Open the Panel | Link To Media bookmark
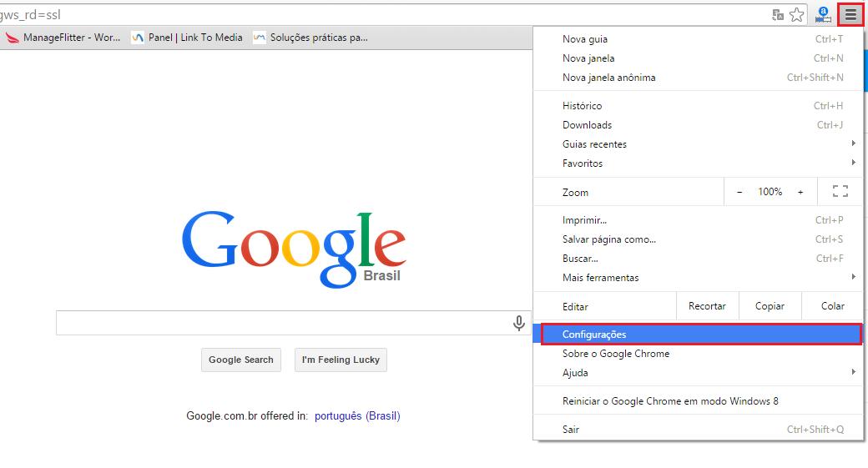868x468 pixels. [x=187, y=38]
